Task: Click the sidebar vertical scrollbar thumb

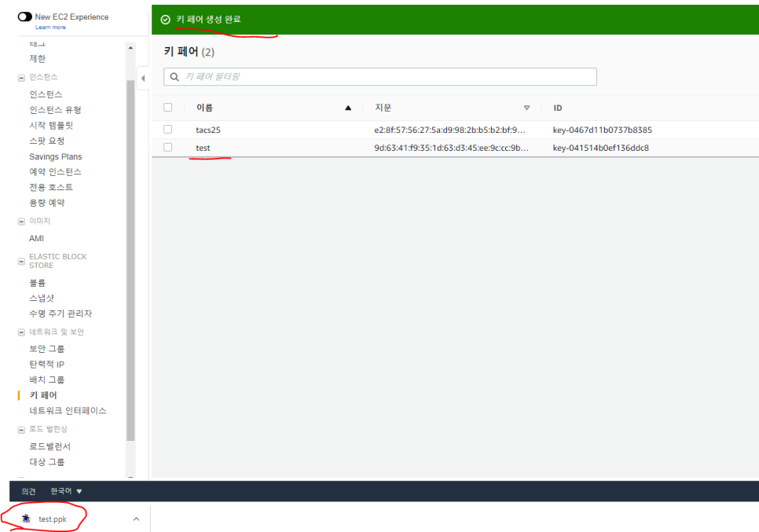Action: pos(130,260)
